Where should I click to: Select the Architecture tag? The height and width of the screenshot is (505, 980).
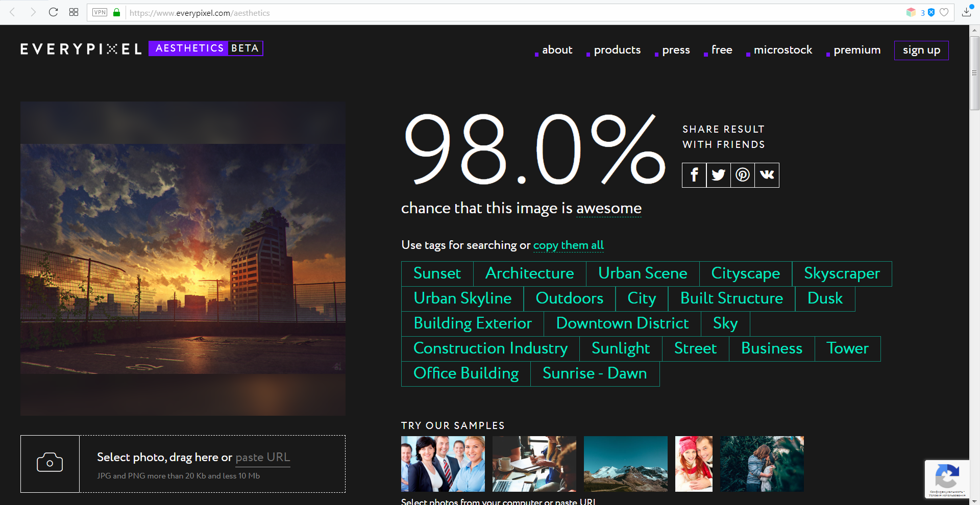(530, 274)
